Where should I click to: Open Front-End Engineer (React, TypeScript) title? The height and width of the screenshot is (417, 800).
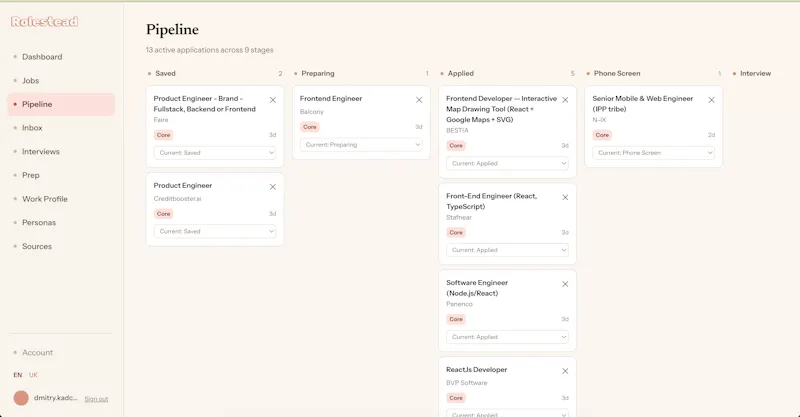click(x=492, y=201)
